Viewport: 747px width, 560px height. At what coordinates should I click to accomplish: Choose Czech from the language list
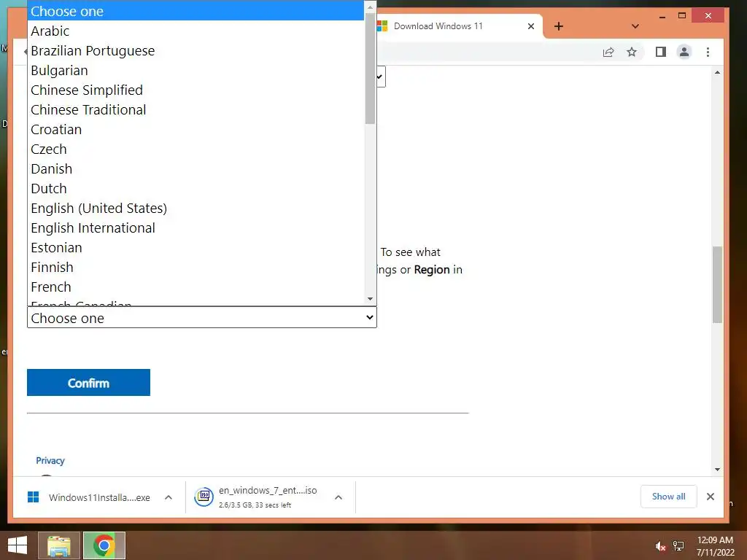point(196,149)
